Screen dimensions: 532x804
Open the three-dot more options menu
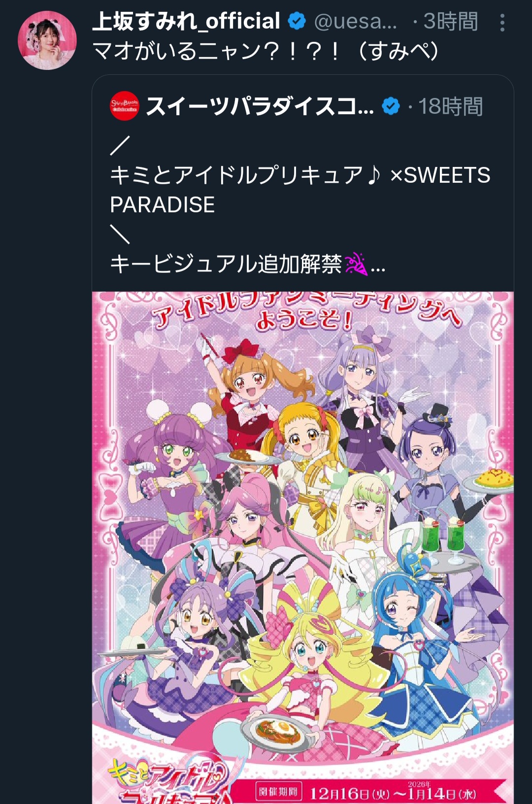click(502, 23)
